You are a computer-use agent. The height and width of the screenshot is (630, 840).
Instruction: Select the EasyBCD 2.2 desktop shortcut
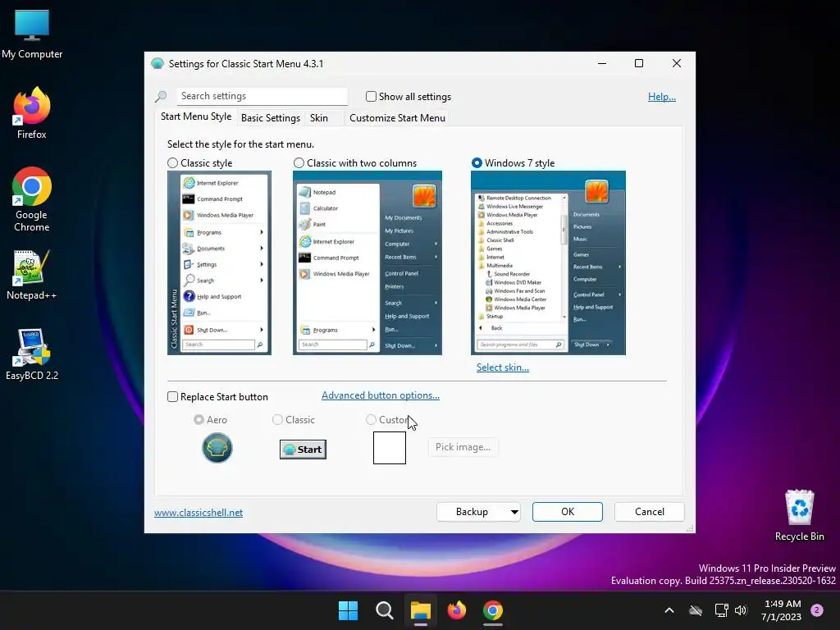32,354
